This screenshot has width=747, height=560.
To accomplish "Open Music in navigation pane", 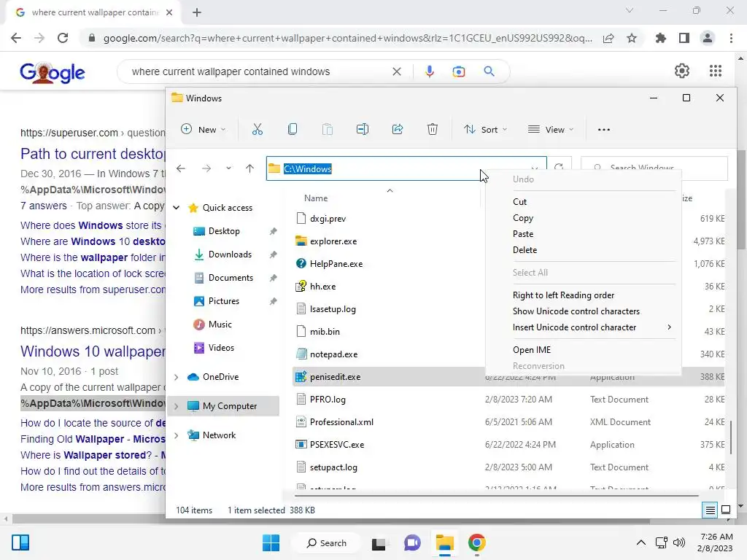I will point(220,324).
